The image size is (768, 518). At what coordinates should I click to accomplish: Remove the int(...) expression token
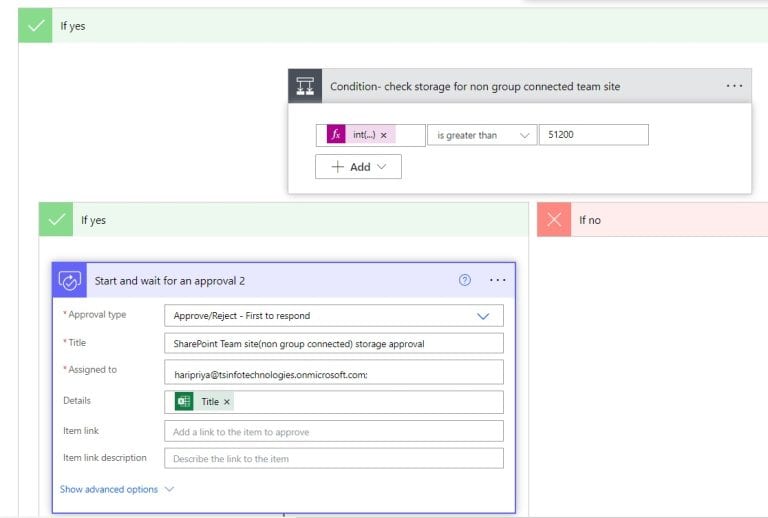[x=384, y=135]
